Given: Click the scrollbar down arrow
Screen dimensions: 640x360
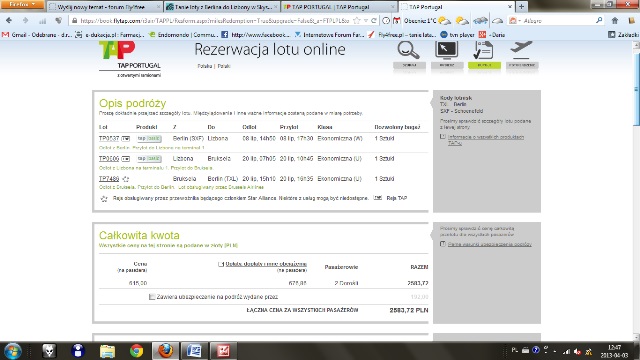Looking at the screenshot, I should (636, 338).
